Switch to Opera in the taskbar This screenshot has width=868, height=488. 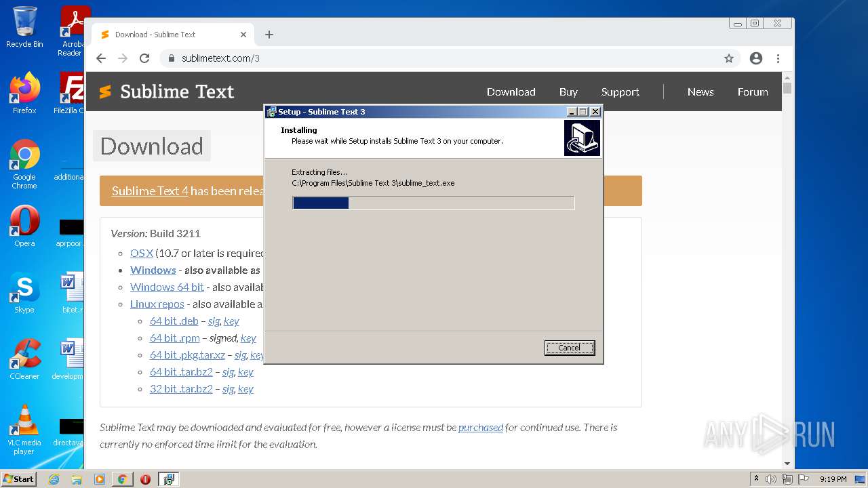(x=145, y=479)
